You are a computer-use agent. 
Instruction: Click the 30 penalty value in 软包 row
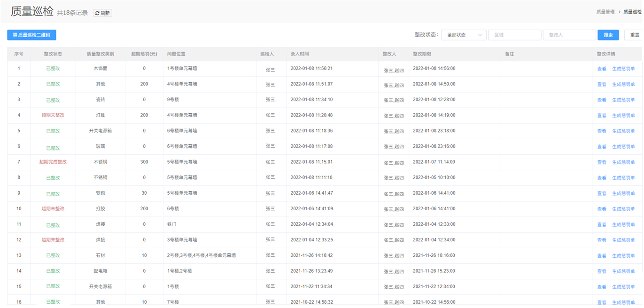tap(144, 193)
